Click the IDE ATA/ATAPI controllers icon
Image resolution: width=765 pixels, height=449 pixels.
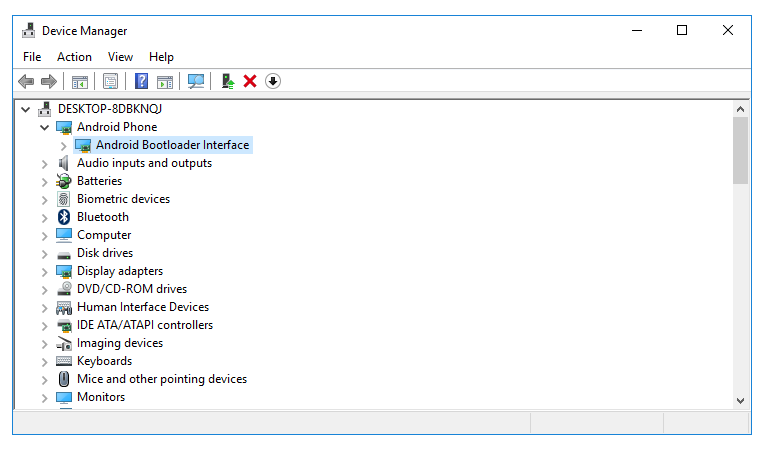click(64, 326)
